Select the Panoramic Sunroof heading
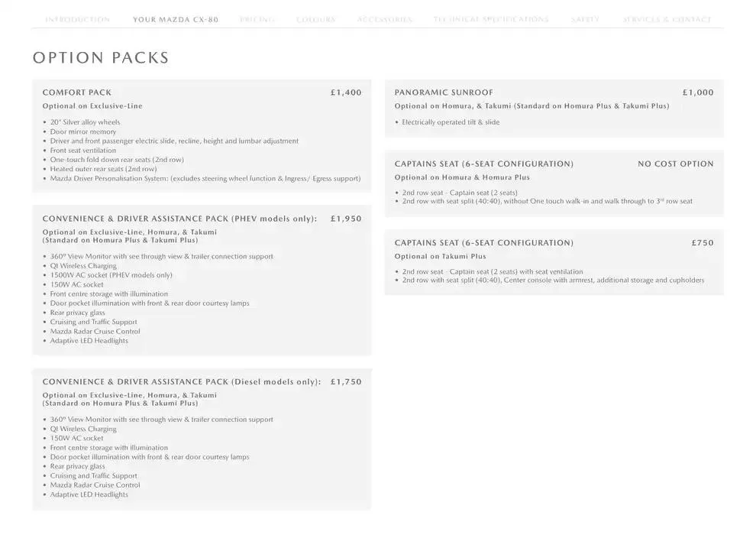Viewport: 756px width, 535px height. click(444, 92)
